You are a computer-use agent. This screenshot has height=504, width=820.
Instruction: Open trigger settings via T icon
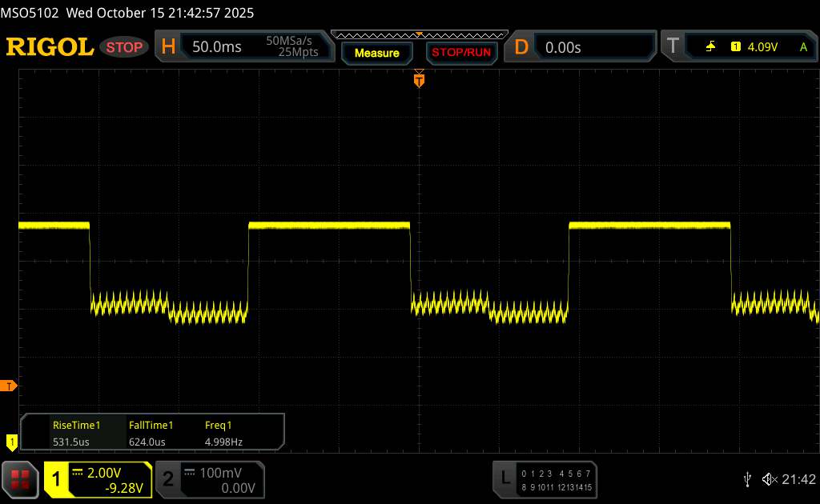pos(671,47)
